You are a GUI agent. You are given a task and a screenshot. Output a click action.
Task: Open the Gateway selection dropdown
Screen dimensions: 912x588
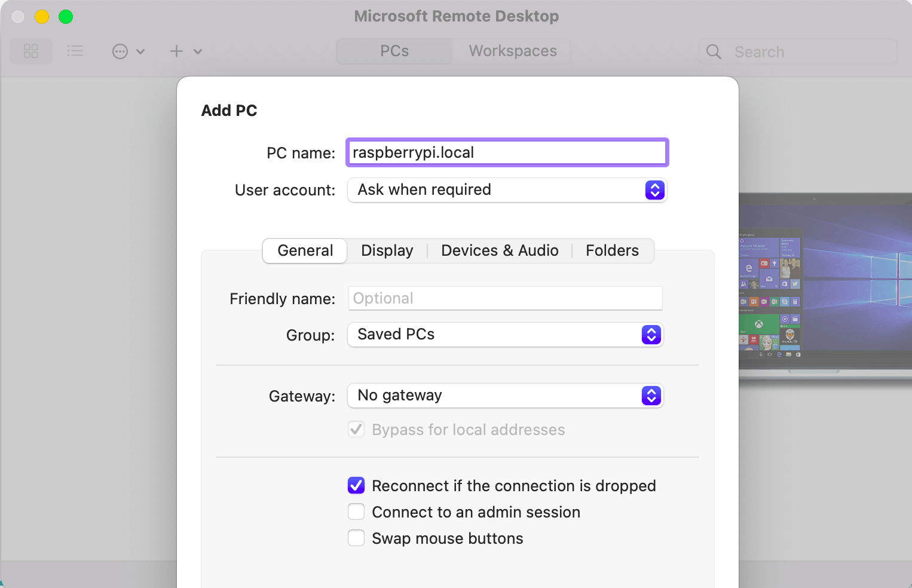(x=505, y=396)
